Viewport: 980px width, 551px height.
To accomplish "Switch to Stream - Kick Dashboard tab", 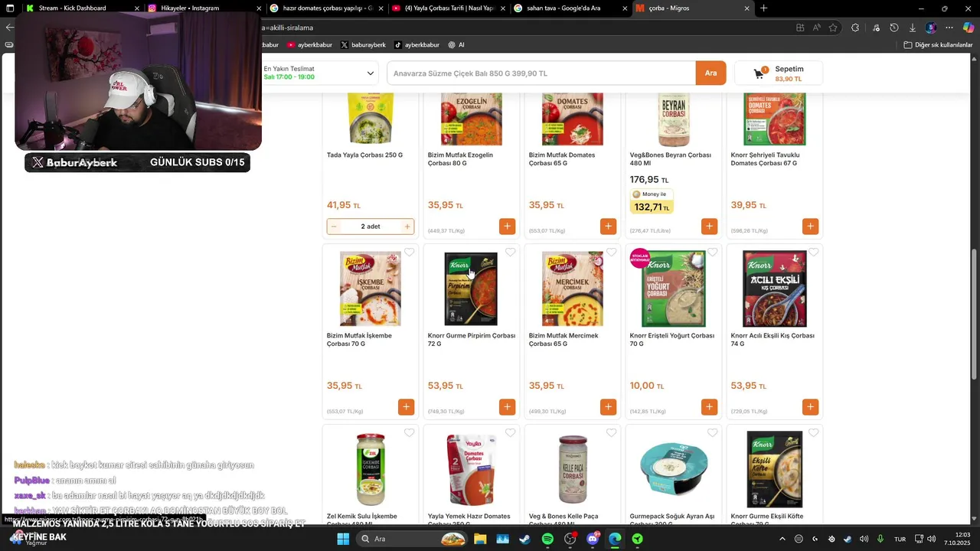I will point(82,8).
